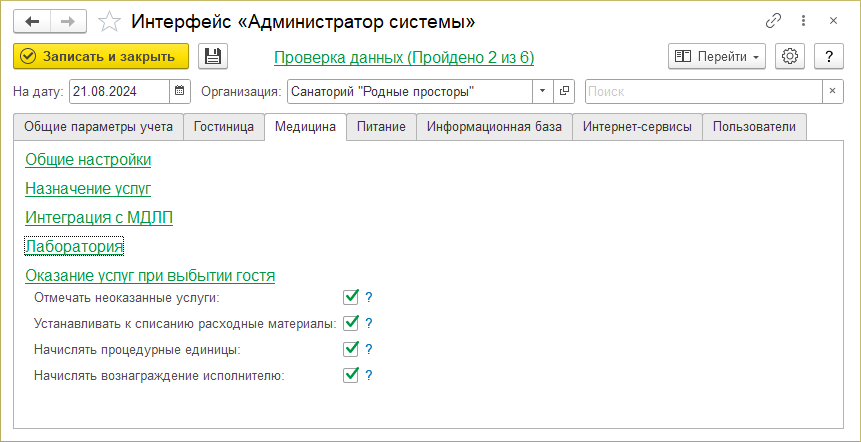The height and width of the screenshot is (442, 861).
Task: Toggle "Начислять процедурные единицы" checkbox
Action: pyautogui.click(x=351, y=349)
